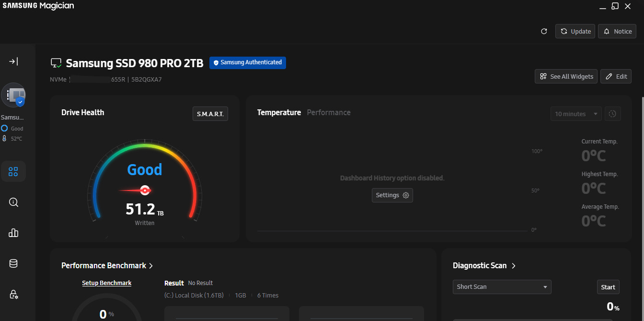Click See All Widgets button

(566, 76)
